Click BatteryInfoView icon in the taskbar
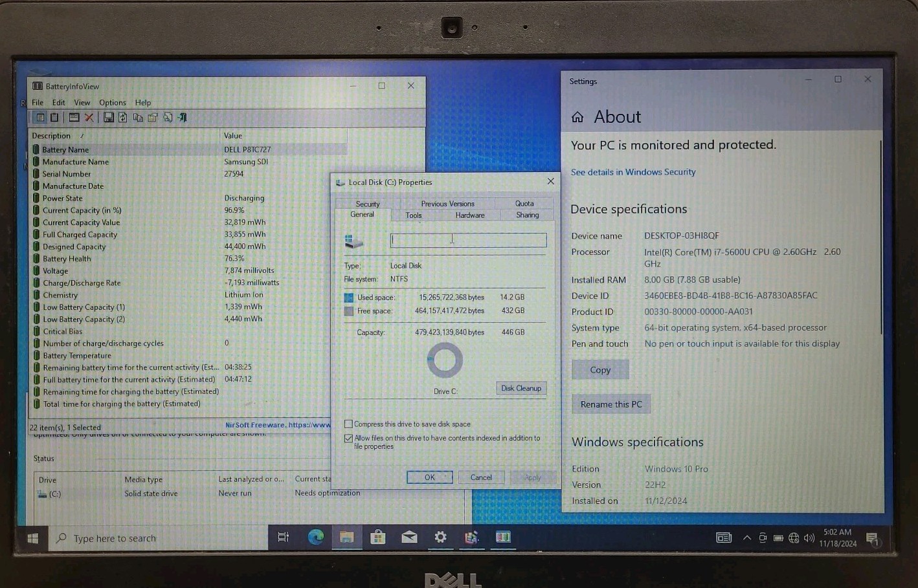Screen dimensions: 918x588 [503, 537]
